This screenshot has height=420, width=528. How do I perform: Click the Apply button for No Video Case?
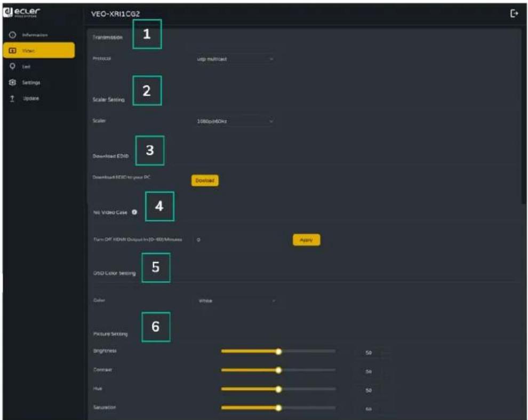[x=307, y=240]
